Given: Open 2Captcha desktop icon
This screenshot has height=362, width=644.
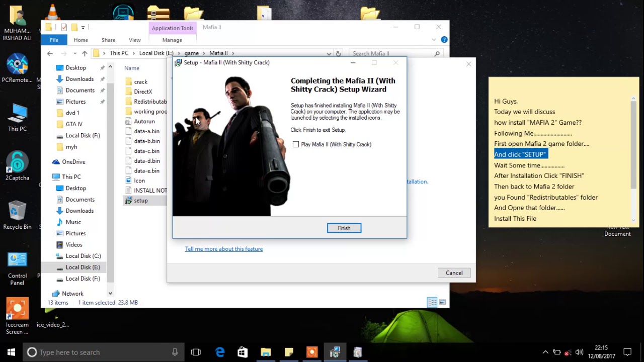Looking at the screenshot, I should pyautogui.click(x=17, y=166).
